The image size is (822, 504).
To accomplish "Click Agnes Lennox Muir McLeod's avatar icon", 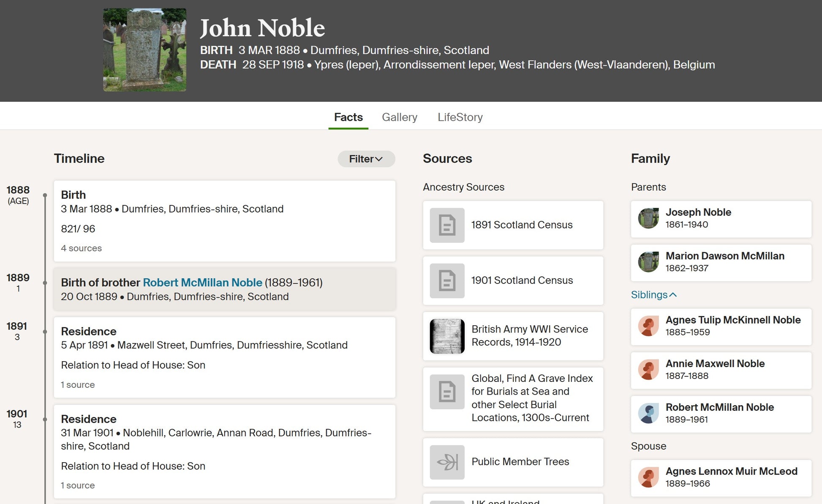I will [648, 477].
